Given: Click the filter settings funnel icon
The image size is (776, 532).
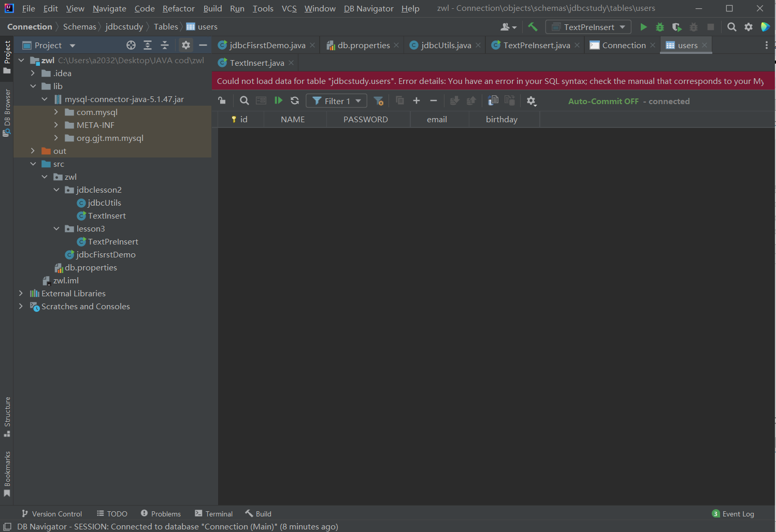Looking at the screenshot, I should coord(379,100).
